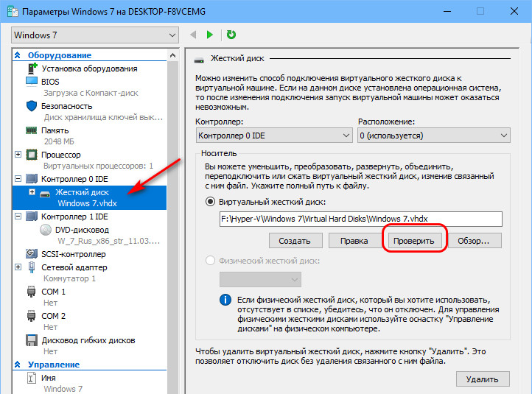Click the Правка button
Screen dimensions: 532x394
coord(354,241)
